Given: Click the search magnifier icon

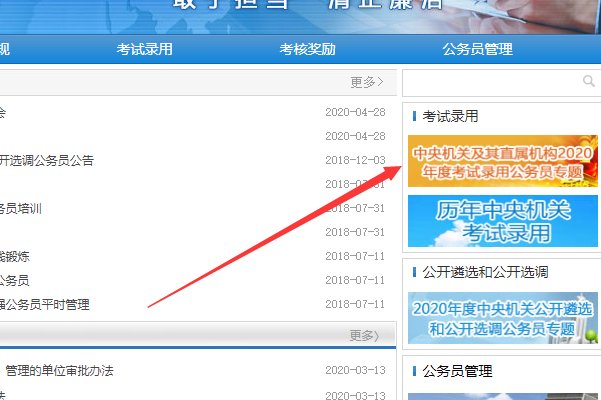Looking at the screenshot, I should 588,81.
